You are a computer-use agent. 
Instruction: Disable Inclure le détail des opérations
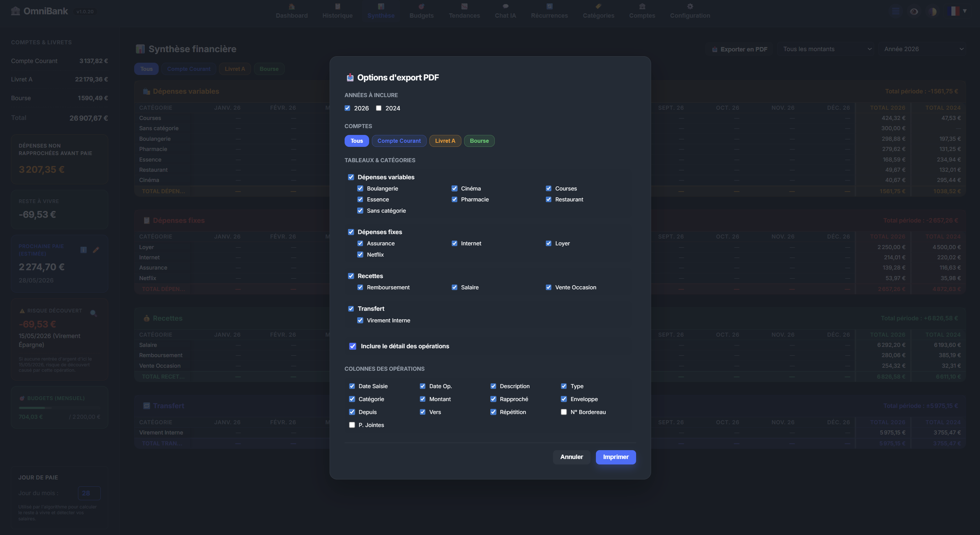(x=353, y=346)
